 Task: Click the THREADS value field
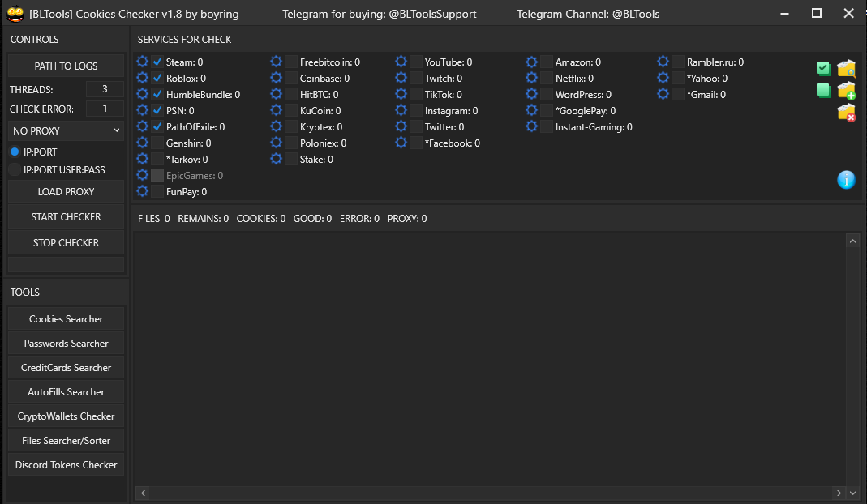(105, 89)
